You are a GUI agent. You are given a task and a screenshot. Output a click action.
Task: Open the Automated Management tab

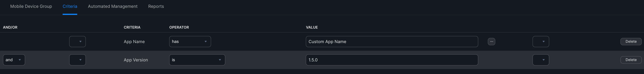113,6
